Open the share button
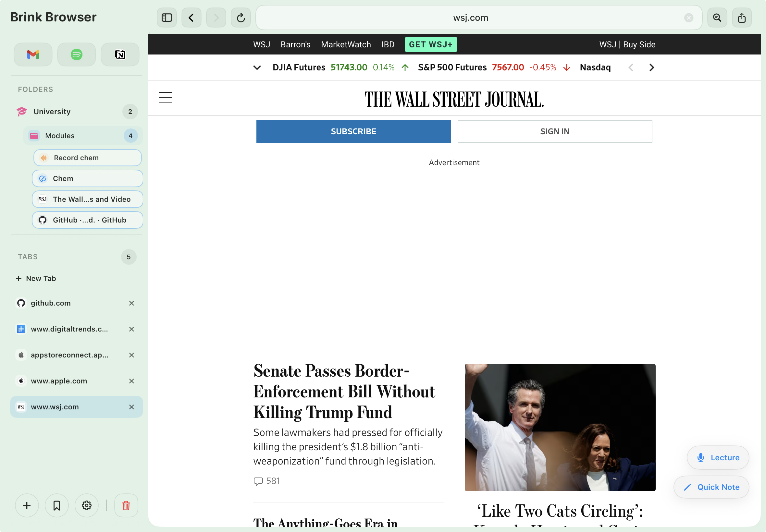This screenshot has width=766, height=532. click(x=742, y=18)
